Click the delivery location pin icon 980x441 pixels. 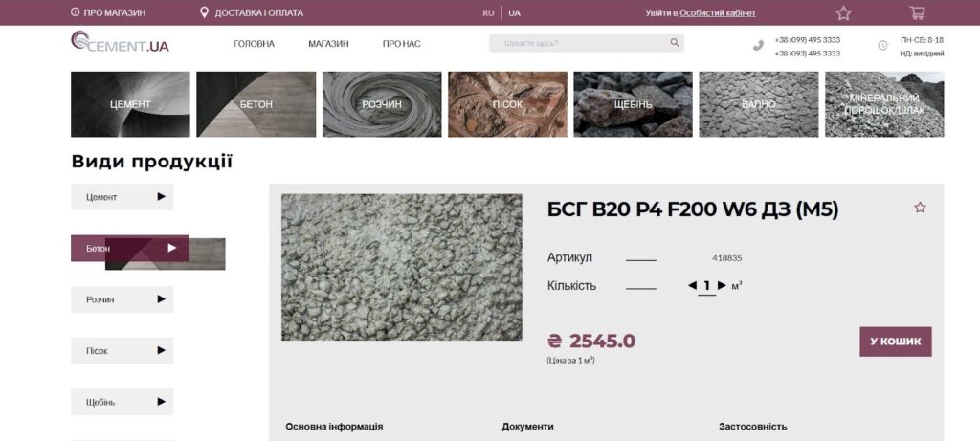tap(204, 12)
